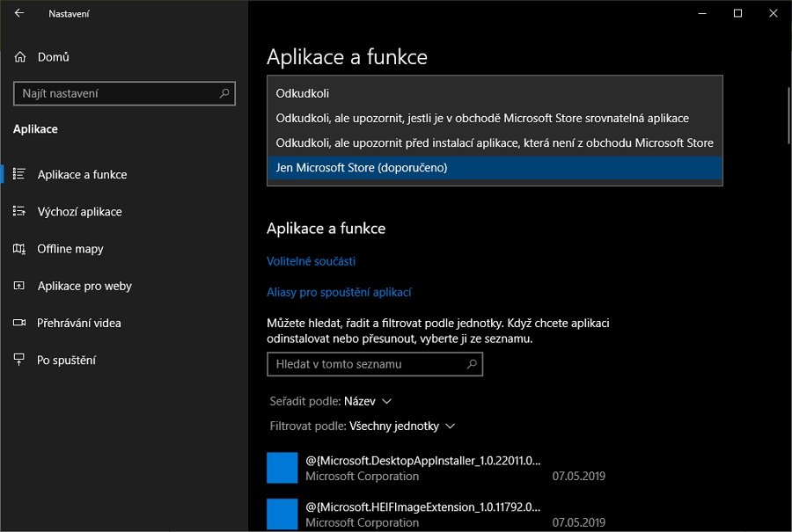
Task: Open Volitelné součásti link
Action: coord(311,261)
